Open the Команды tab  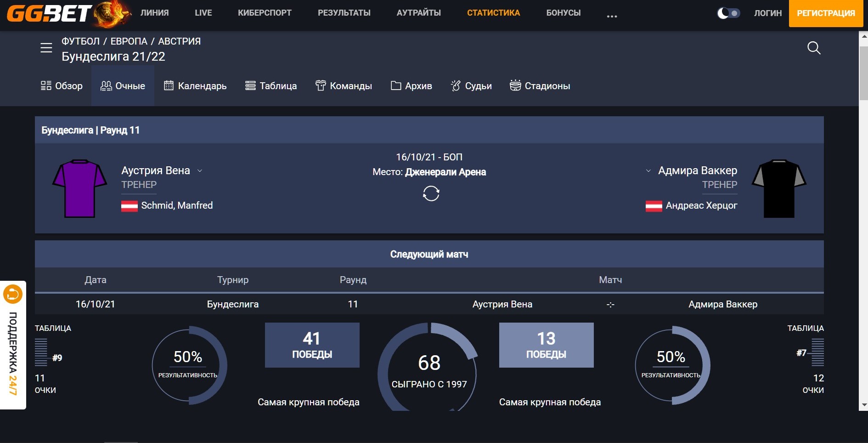pyautogui.click(x=344, y=86)
